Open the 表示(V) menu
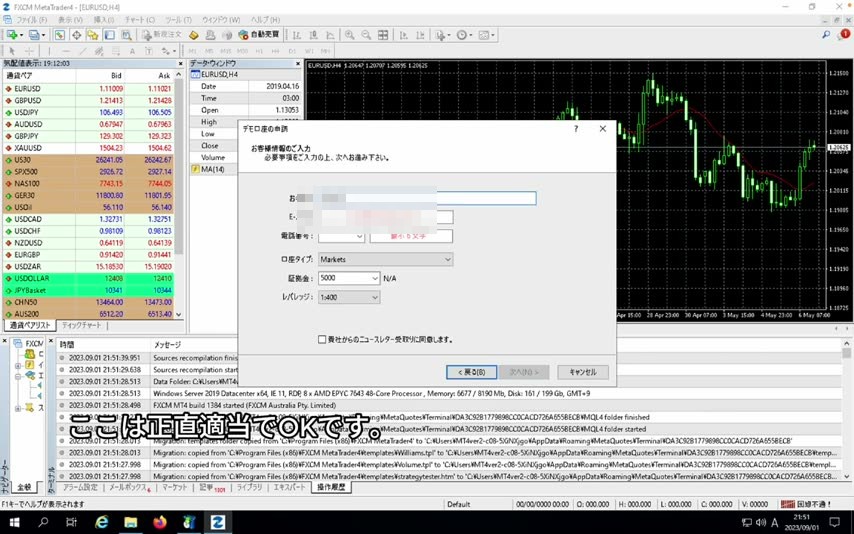The width and height of the screenshot is (854, 534). [x=70, y=20]
